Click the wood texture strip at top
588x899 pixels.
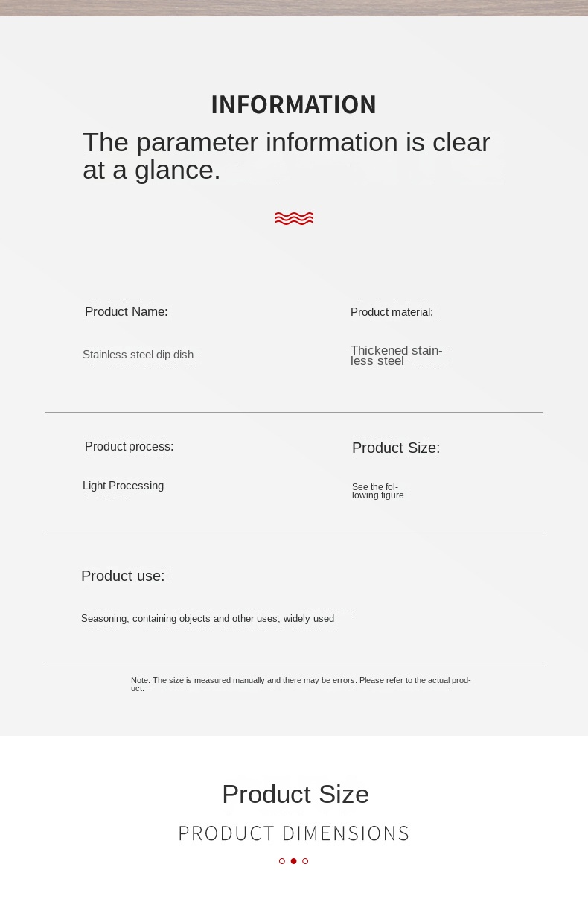pyautogui.click(x=294, y=7)
